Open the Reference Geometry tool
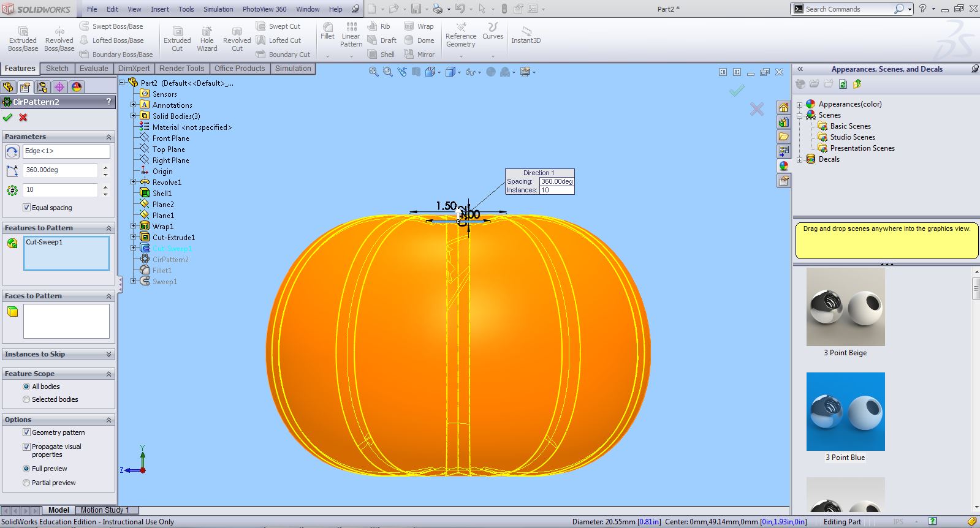Screen dimensions: 980x528 [x=461, y=35]
